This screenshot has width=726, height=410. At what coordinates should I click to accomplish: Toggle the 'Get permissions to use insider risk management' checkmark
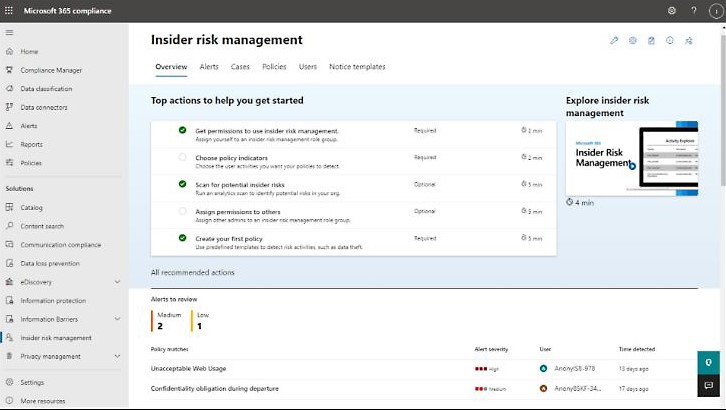pos(182,130)
